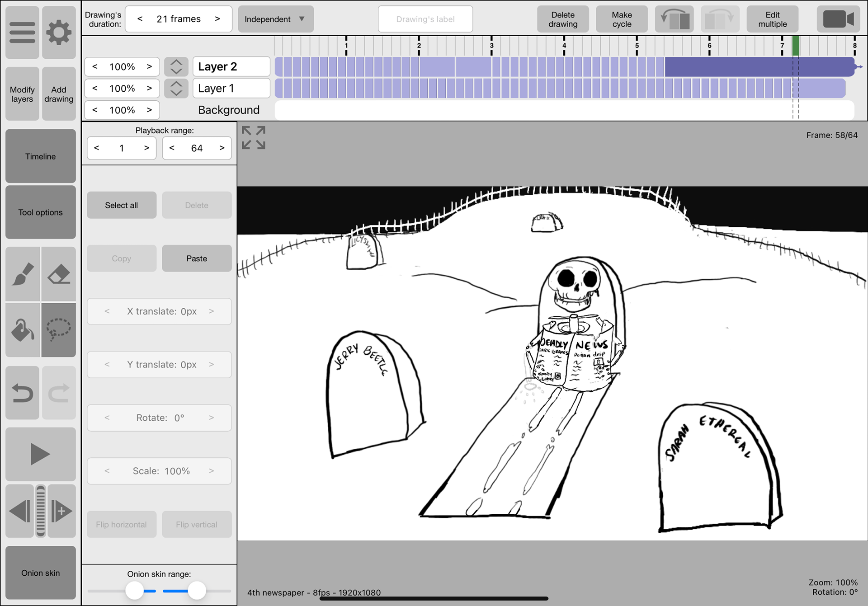Select the paint bucket fill tool

click(x=23, y=330)
